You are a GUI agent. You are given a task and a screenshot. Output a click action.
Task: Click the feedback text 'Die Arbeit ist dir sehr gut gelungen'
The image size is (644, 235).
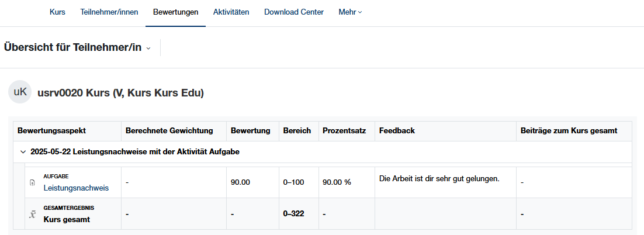click(x=439, y=178)
